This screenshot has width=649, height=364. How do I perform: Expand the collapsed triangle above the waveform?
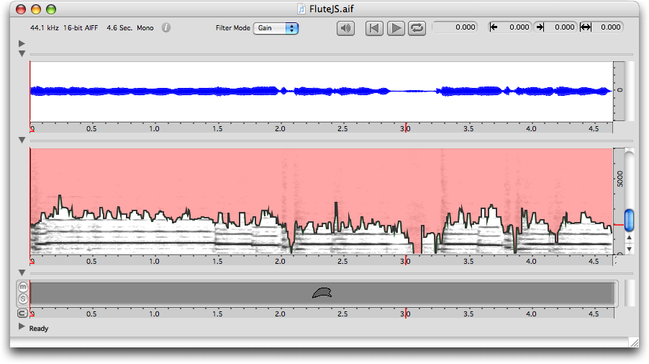(22, 43)
